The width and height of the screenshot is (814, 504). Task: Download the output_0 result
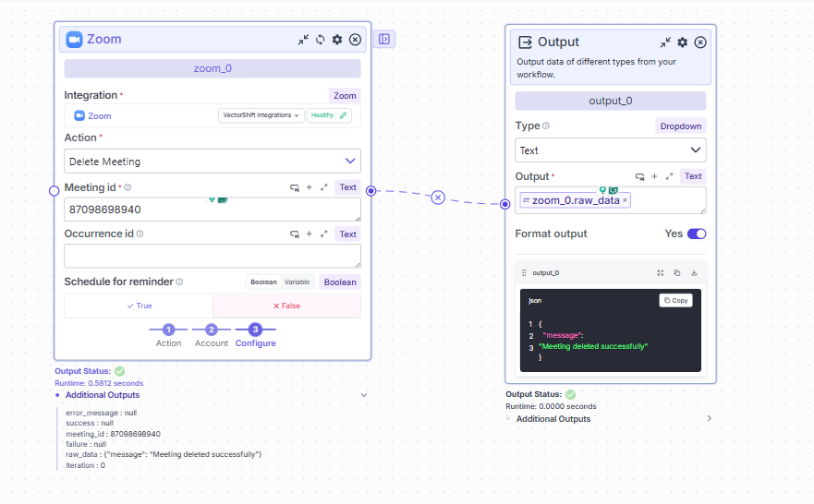694,272
